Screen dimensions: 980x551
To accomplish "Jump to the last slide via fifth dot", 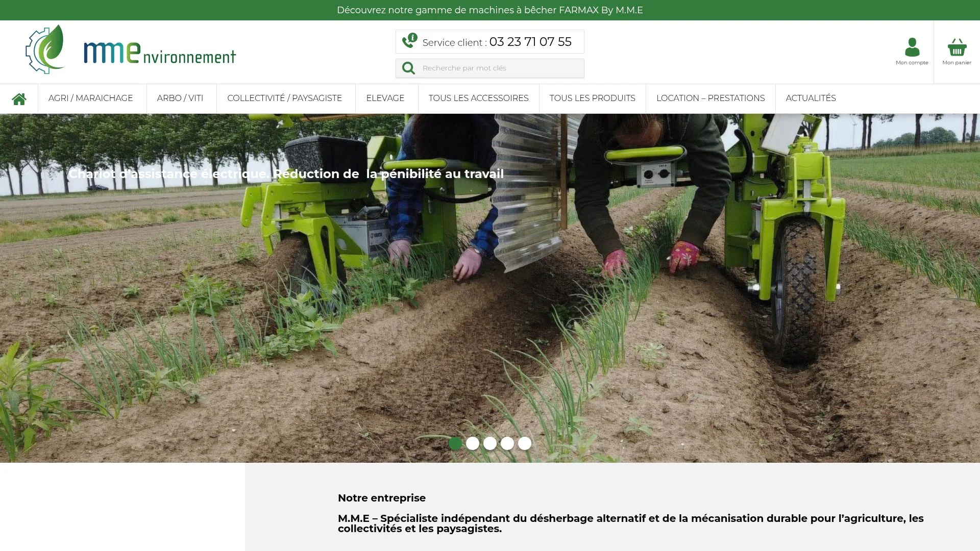I will 524,444.
